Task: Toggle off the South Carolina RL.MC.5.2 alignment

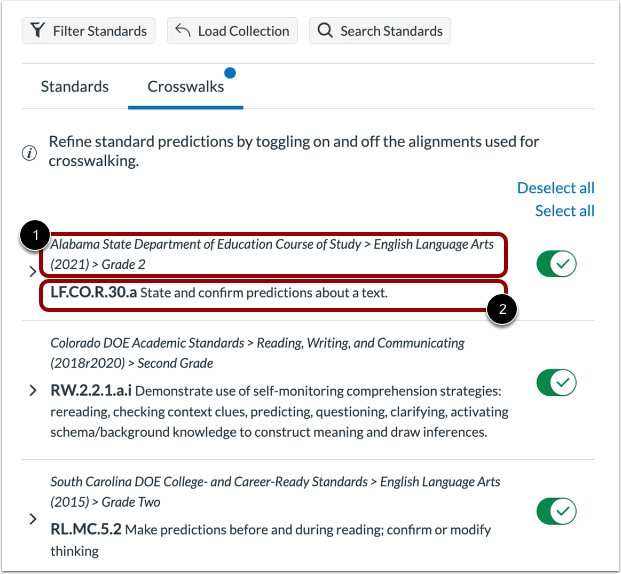Action: [x=556, y=511]
